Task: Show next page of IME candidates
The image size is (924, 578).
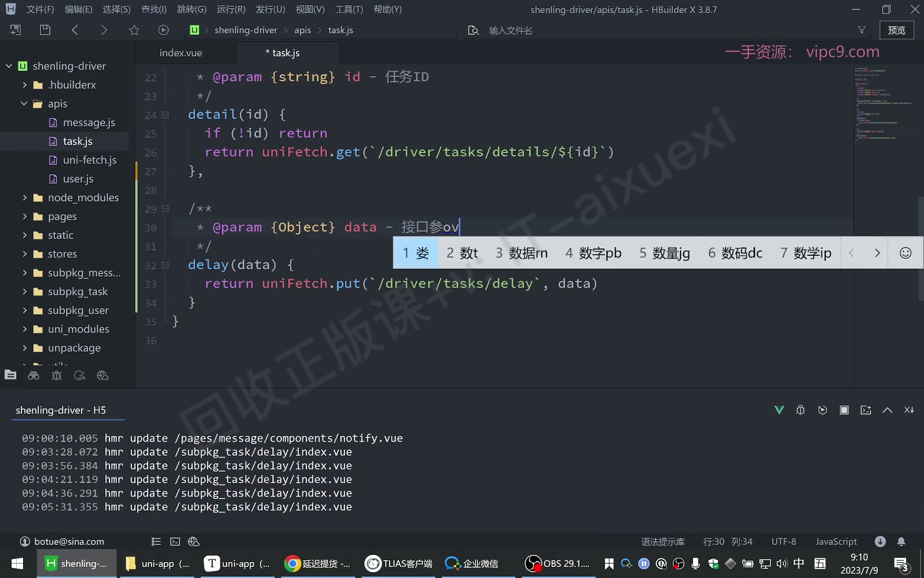Action: click(877, 253)
